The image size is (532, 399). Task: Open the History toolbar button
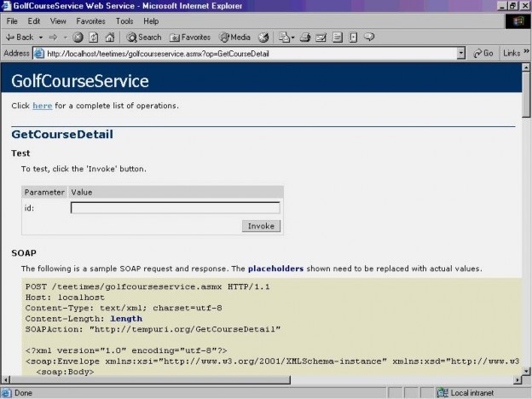pos(263,37)
